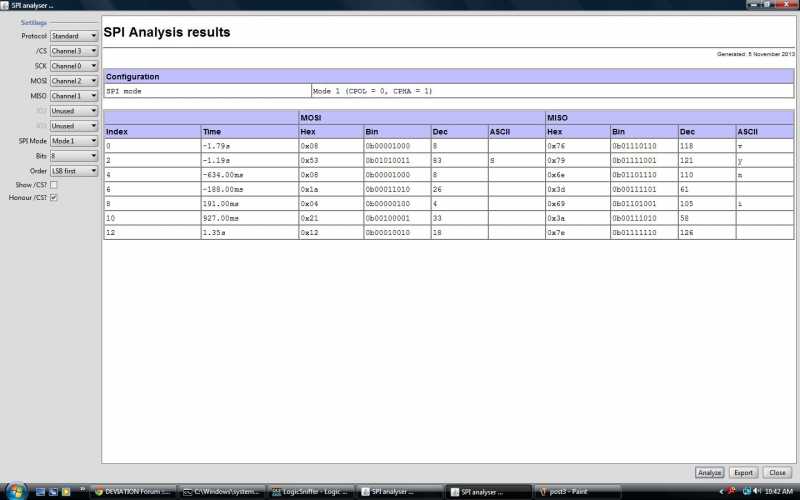The image size is (800, 500).
Task: Click the Close button at bottom right
Action: [x=777, y=473]
